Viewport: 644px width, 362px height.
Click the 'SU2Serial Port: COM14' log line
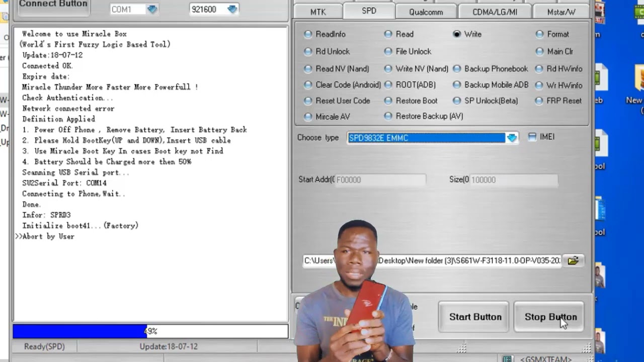tap(64, 183)
